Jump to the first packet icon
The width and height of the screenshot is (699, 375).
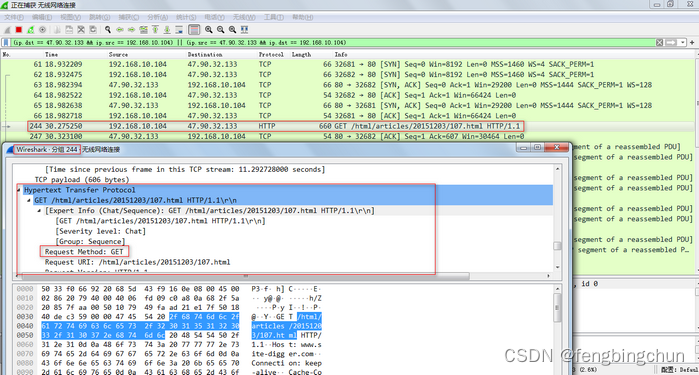[155, 30]
